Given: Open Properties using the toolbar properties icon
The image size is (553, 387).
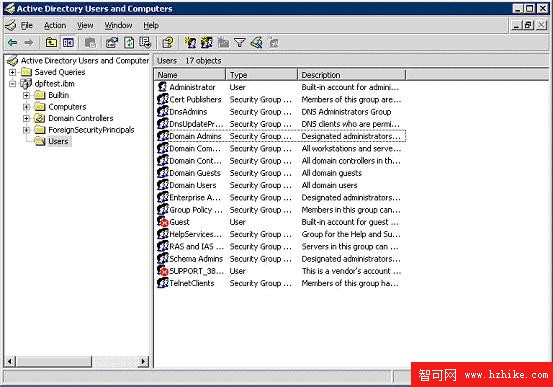Looking at the screenshot, I should tap(112, 43).
